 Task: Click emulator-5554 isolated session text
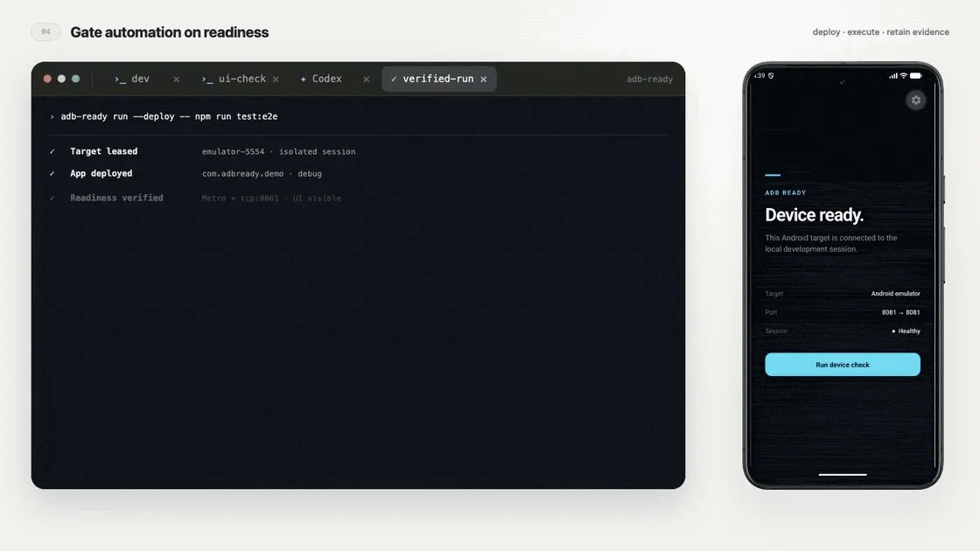pos(279,152)
